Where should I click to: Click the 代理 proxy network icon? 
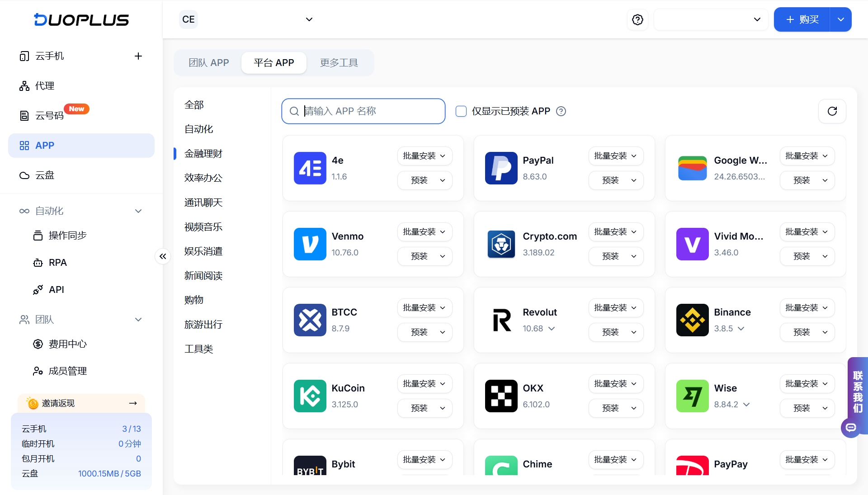click(x=24, y=86)
